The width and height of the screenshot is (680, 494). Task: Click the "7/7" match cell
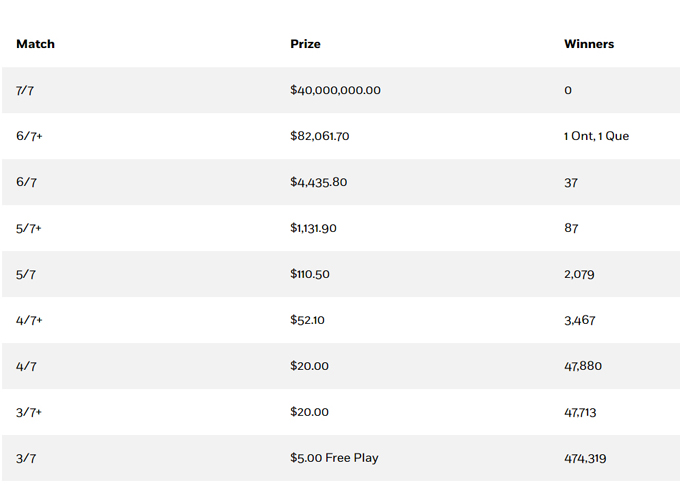tap(25, 91)
